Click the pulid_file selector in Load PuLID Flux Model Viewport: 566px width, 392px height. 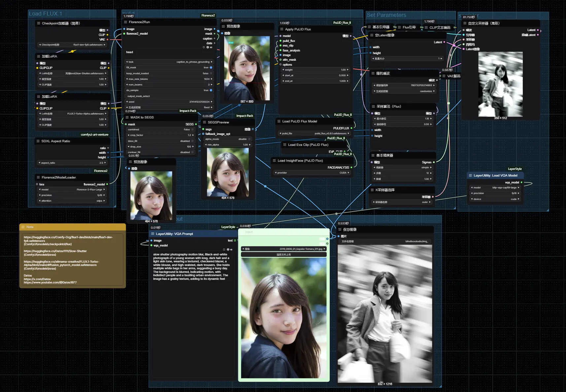[314, 134]
